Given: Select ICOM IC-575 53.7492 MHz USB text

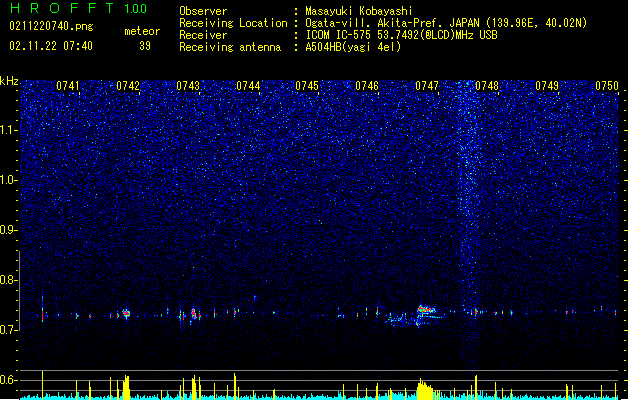Looking at the screenshot, I should point(402,35).
